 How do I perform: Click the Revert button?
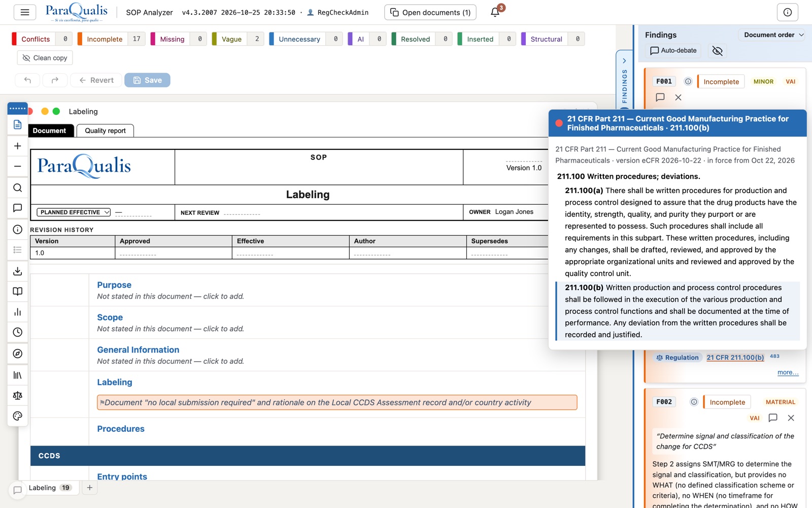click(x=96, y=80)
